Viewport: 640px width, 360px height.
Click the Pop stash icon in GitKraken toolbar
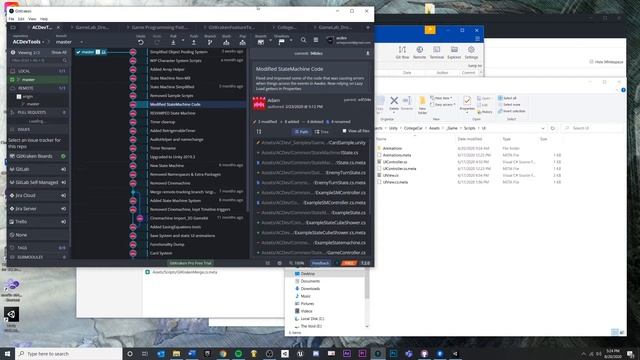(242, 42)
